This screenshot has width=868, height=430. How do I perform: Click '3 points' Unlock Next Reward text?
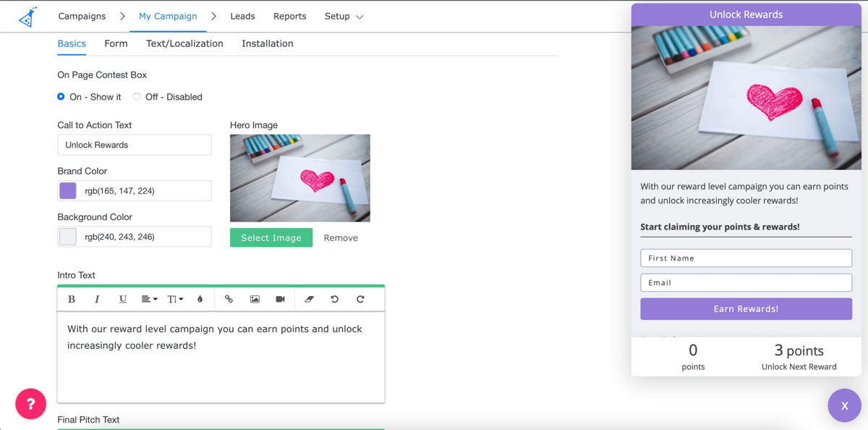pyautogui.click(x=799, y=357)
